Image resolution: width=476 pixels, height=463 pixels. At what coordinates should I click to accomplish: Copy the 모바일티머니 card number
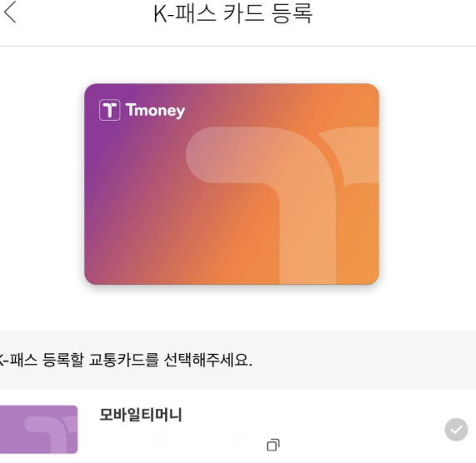pos(273,446)
